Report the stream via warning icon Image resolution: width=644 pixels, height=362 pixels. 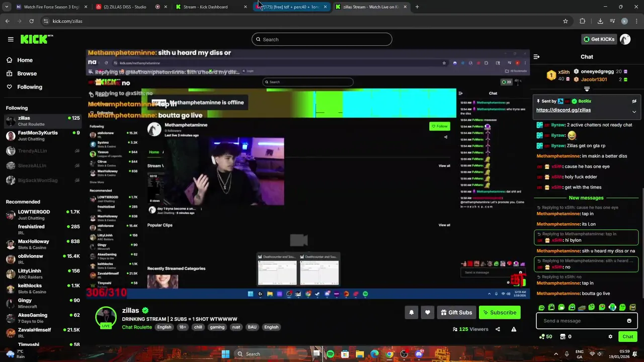514,329
